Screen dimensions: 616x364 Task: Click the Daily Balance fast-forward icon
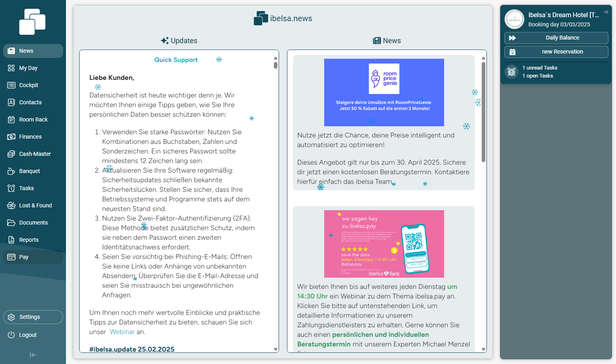pos(512,38)
